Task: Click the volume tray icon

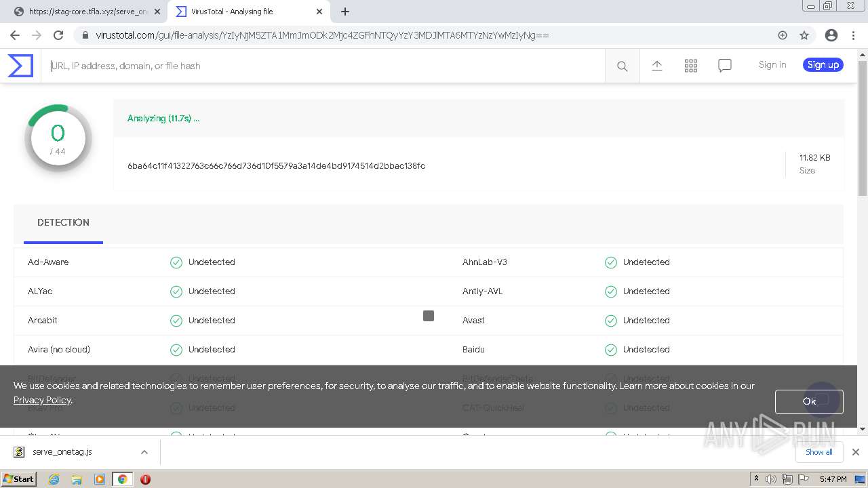Action: [771, 479]
